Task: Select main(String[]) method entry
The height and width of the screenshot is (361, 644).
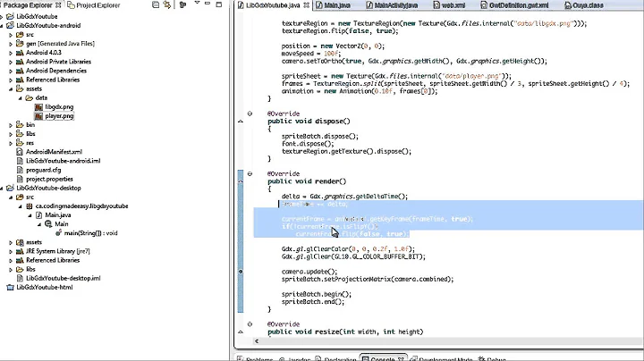Action: point(90,233)
